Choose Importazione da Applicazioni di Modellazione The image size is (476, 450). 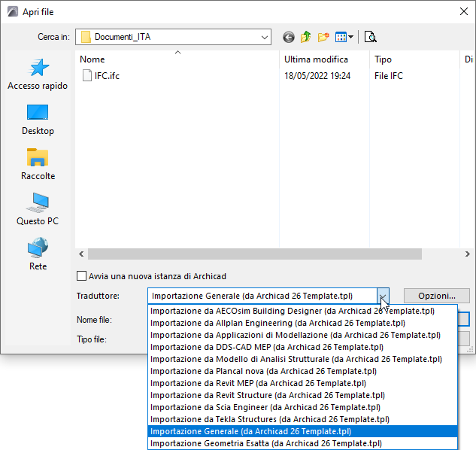pos(302,335)
